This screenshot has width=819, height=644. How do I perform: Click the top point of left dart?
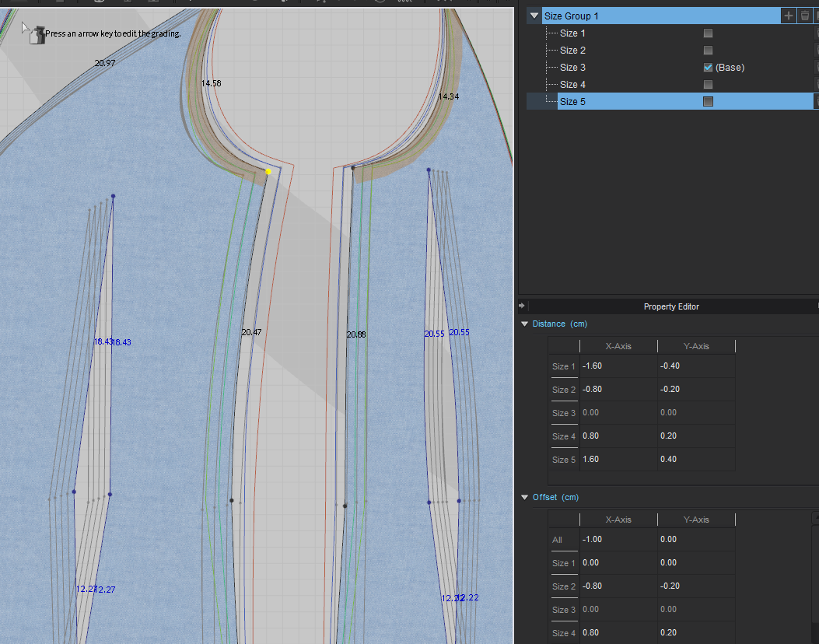113,197
